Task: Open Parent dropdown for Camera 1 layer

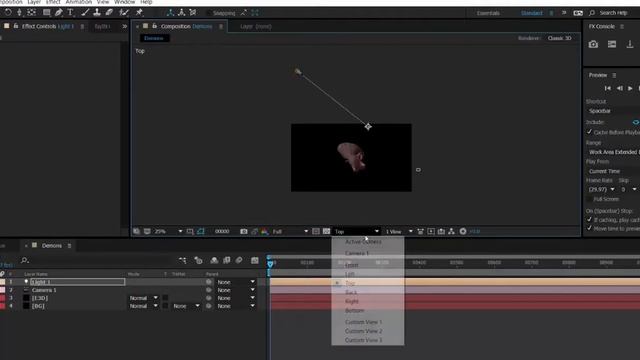Action: click(236, 290)
